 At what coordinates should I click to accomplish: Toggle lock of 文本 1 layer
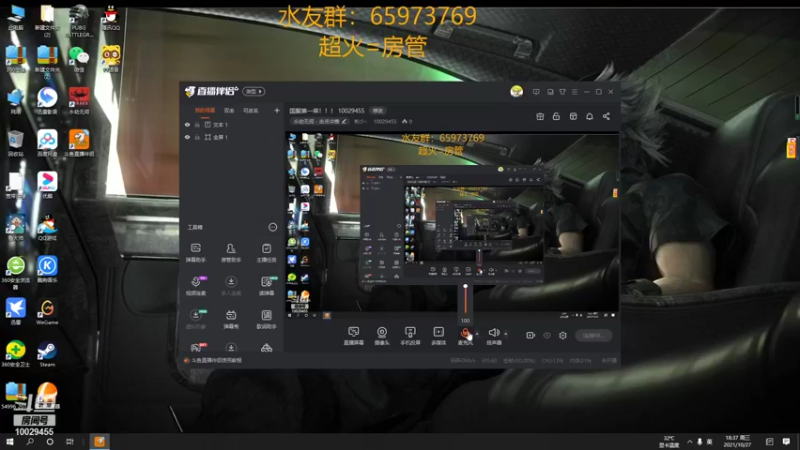(x=197, y=124)
